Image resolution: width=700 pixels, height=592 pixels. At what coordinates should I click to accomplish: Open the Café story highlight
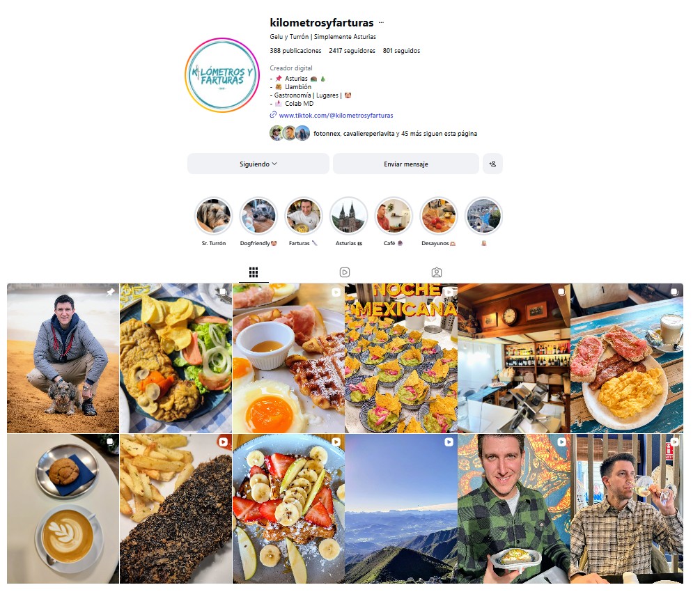(394, 216)
